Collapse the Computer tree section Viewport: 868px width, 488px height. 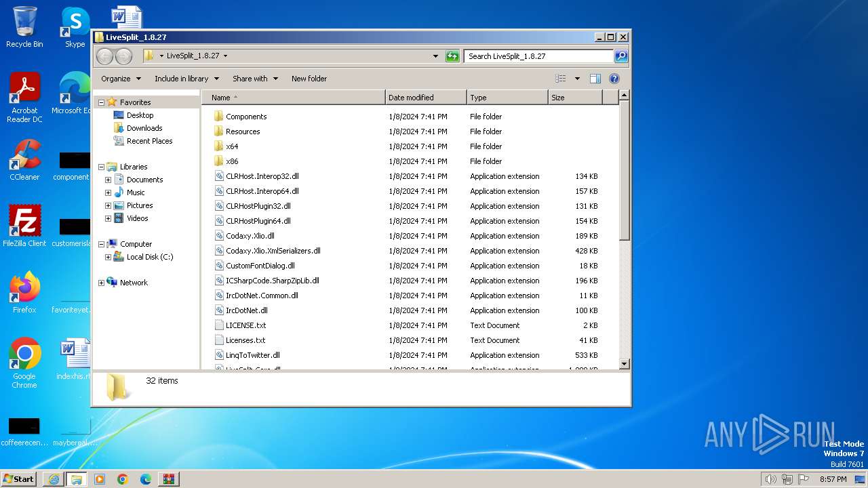(x=101, y=244)
